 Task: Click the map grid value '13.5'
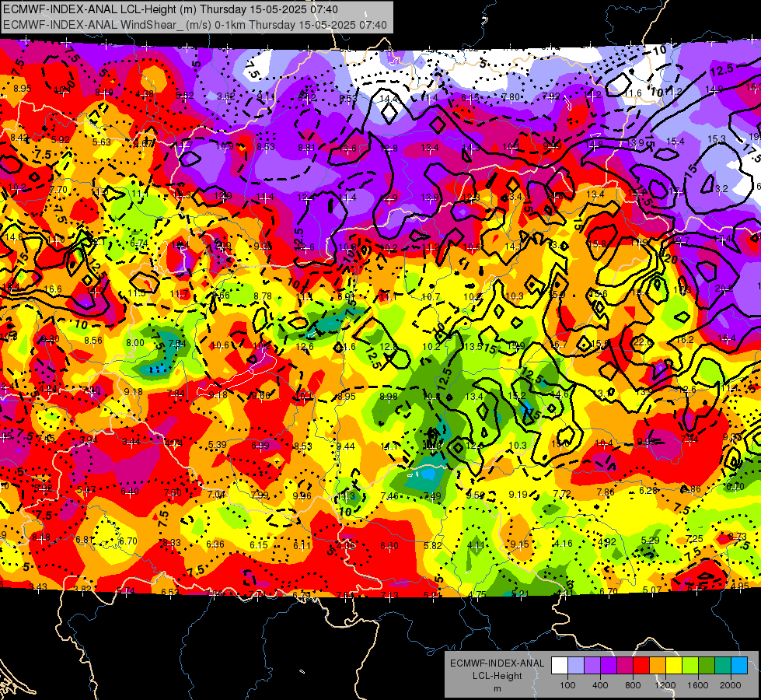point(473,346)
